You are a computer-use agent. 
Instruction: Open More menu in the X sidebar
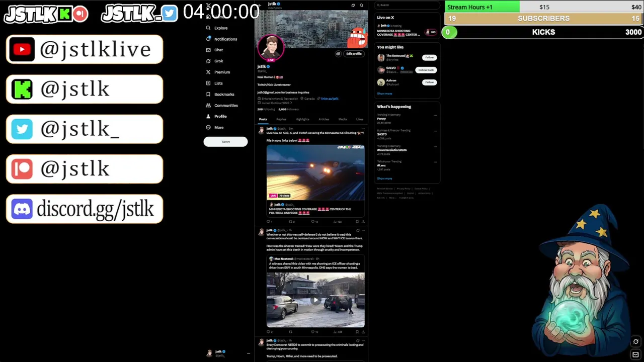click(215, 128)
